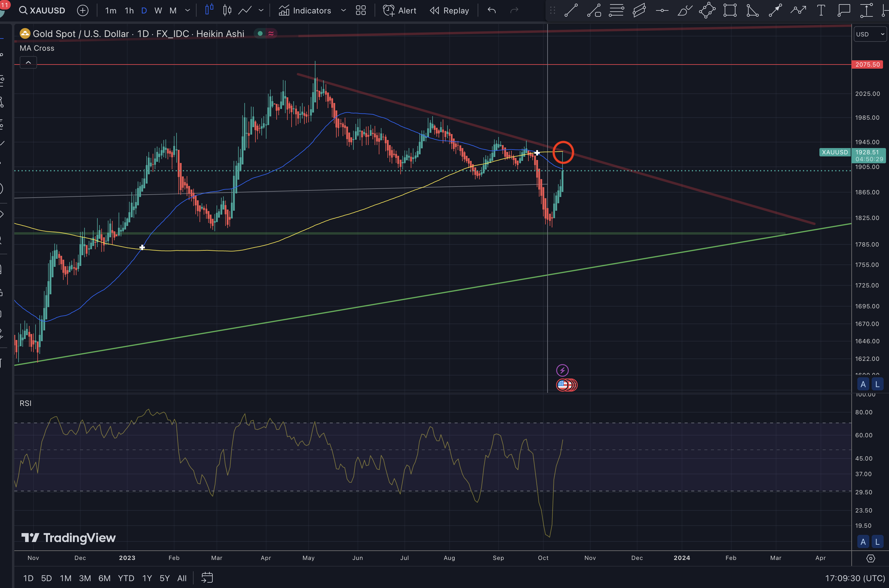Switch to the W weekly timeframe
Image resolution: width=889 pixels, height=588 pixels.
158,10
